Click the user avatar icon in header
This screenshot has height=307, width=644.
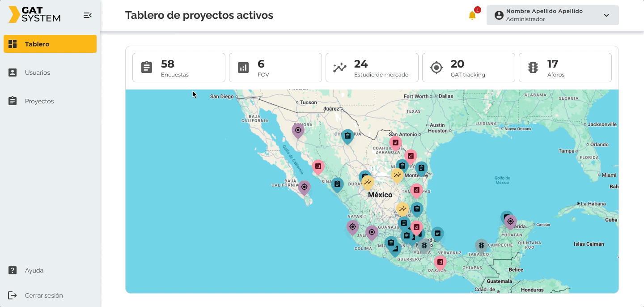(499, 15)
